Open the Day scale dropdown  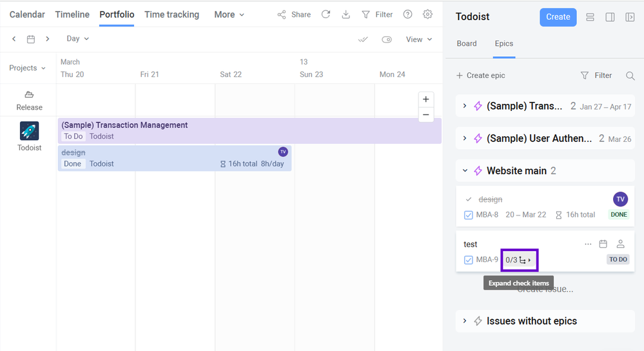[x=77, y=39]
